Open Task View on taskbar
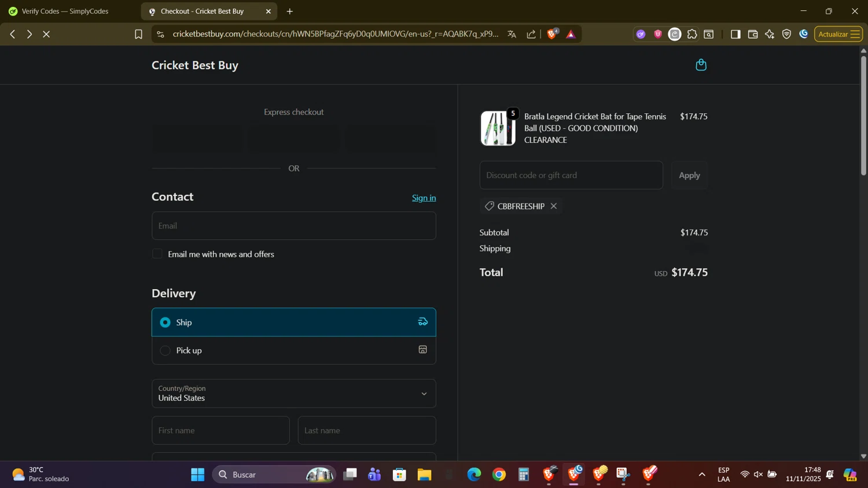Image resolution: width=868 pixels, height=488 pixels. click(x=350, y=475)
